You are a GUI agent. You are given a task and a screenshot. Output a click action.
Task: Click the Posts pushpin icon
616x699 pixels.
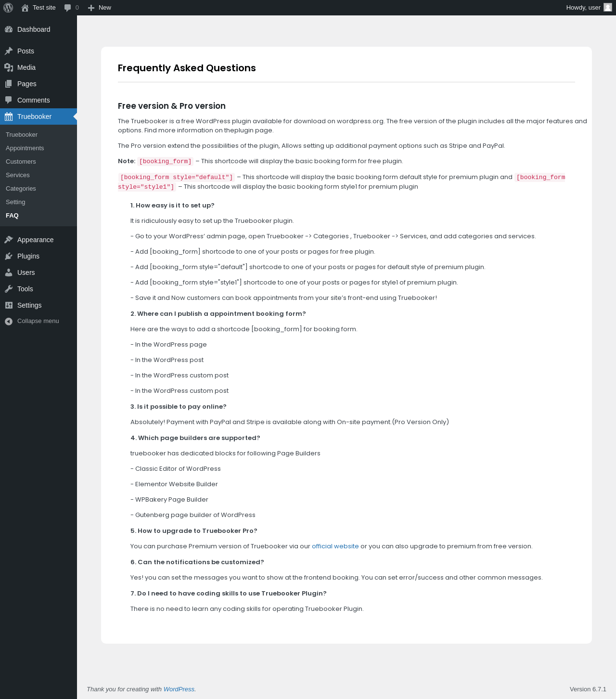[x=9, y=51]
